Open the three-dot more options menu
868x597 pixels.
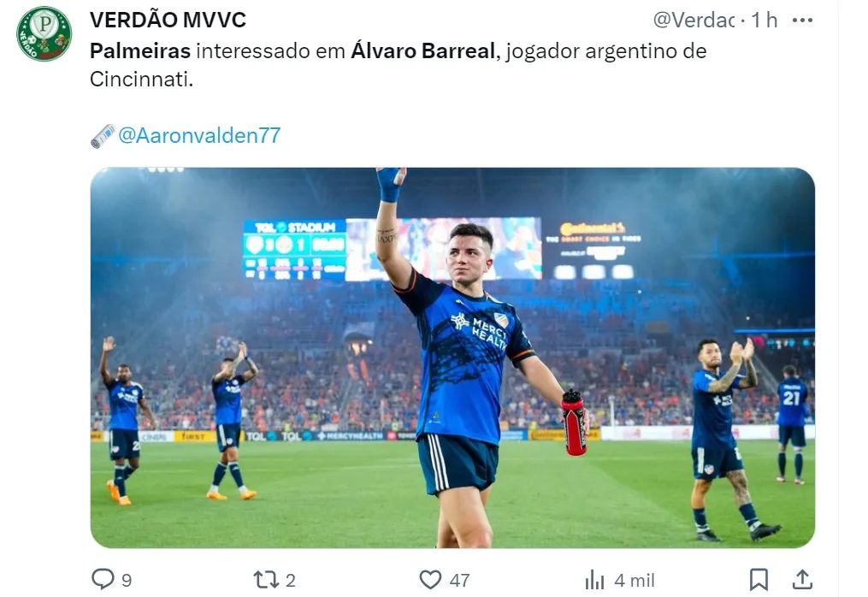802,21
